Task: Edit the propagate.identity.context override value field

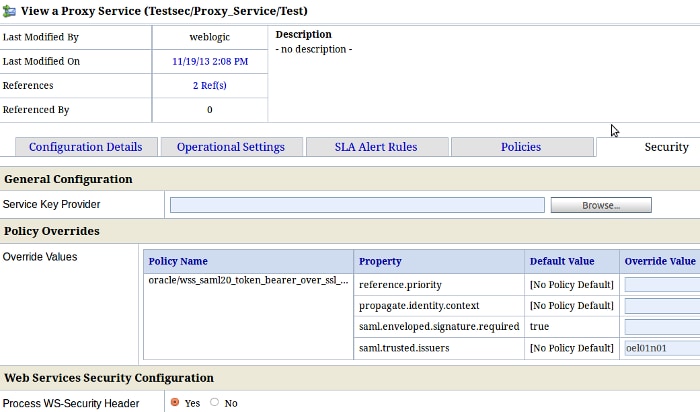Action: pyautogui.click(x=662, y=305)
